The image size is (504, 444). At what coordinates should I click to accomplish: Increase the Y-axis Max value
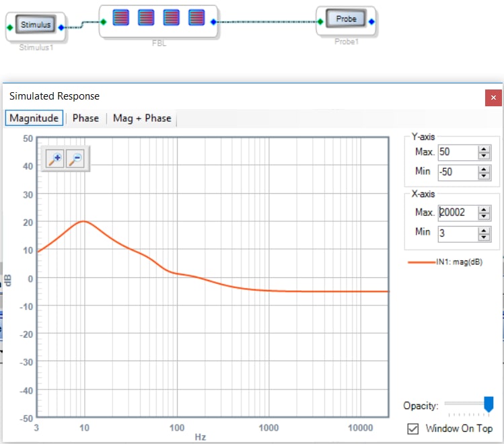pyautogui.click(x=484, y=149)
